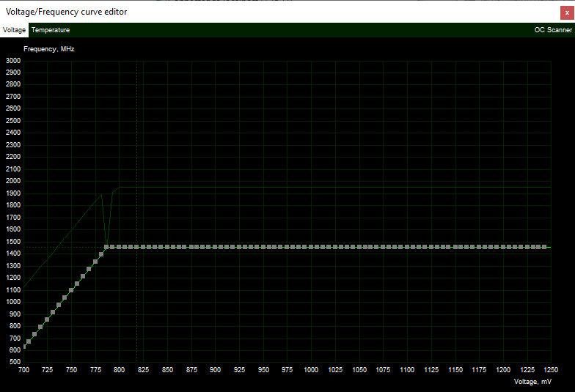This screenshot has width=575, height=392.
Task: Click the curve corner point where plateau begins
Action: [x=107, y=247]
